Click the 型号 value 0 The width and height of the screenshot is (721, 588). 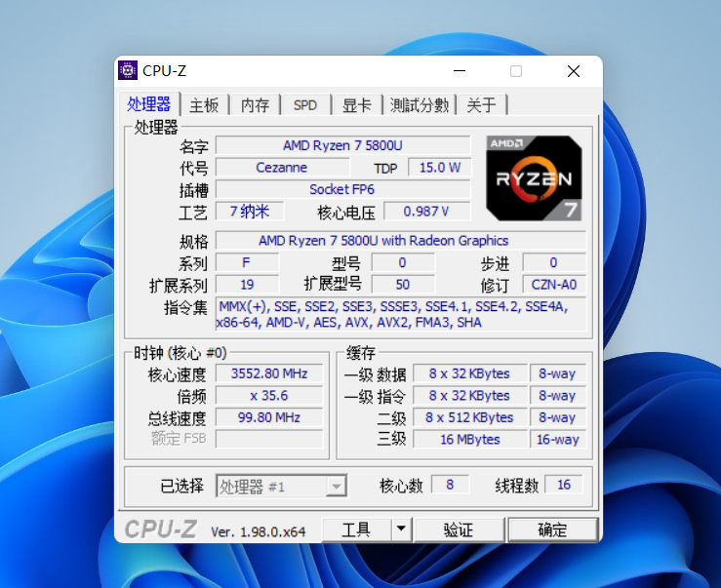(x=403, y=262)
